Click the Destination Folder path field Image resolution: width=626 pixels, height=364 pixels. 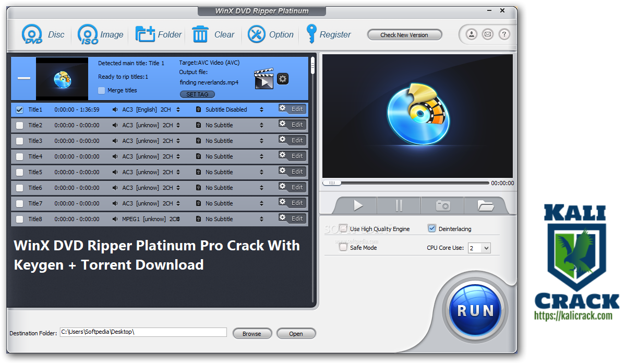(x=143, y=332)
